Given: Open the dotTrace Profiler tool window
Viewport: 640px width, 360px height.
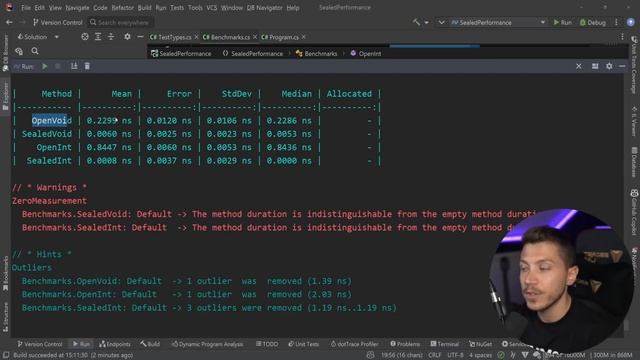Looking at the screenshot, I should point(354,344).
